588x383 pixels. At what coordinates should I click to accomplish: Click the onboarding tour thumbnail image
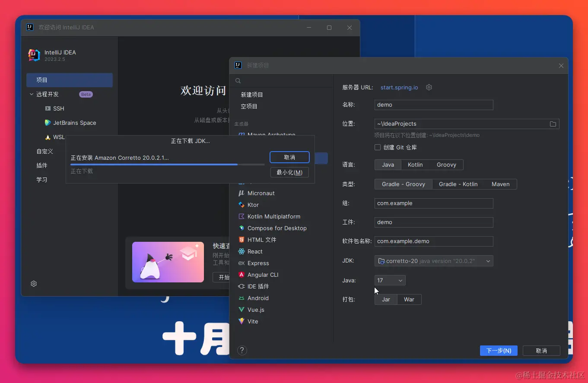pos(168,262)
